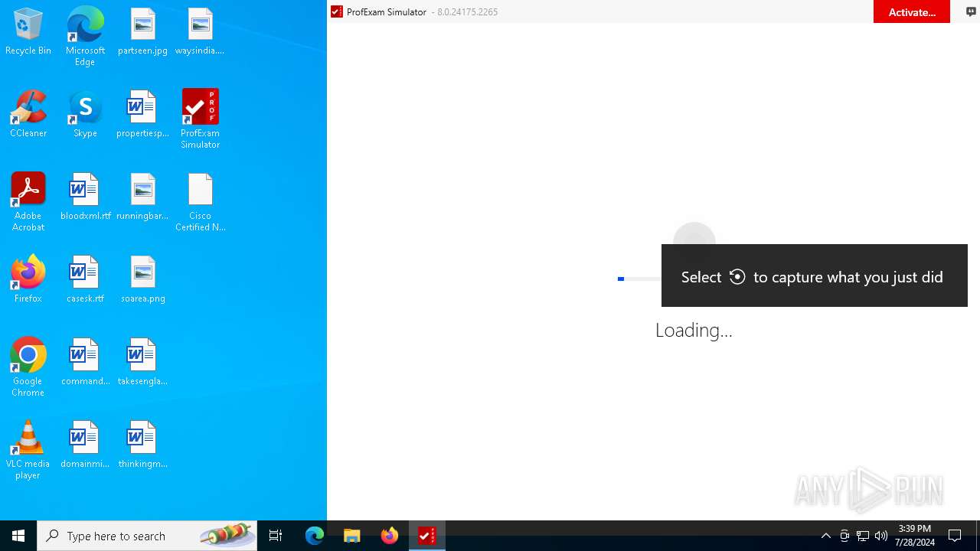Open Google Chrome desktop shortcut
Screen dimensions: 980x551
click(28, 367)
